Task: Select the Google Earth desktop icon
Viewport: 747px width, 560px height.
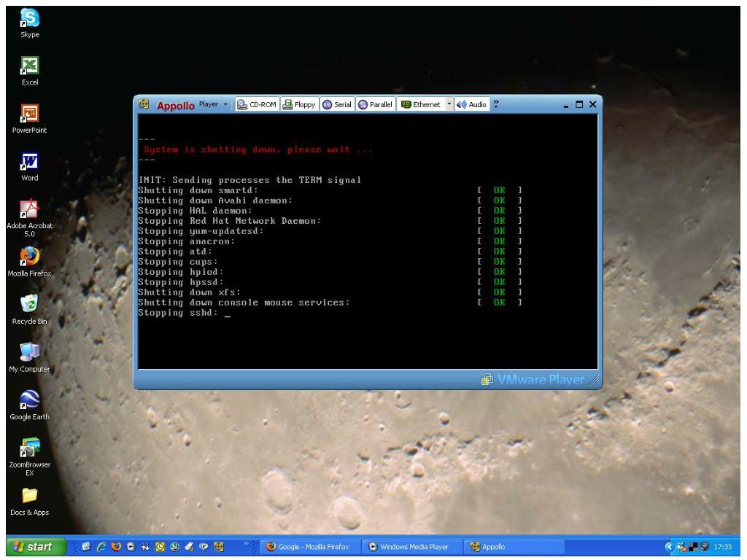Action: coord(29,405)
